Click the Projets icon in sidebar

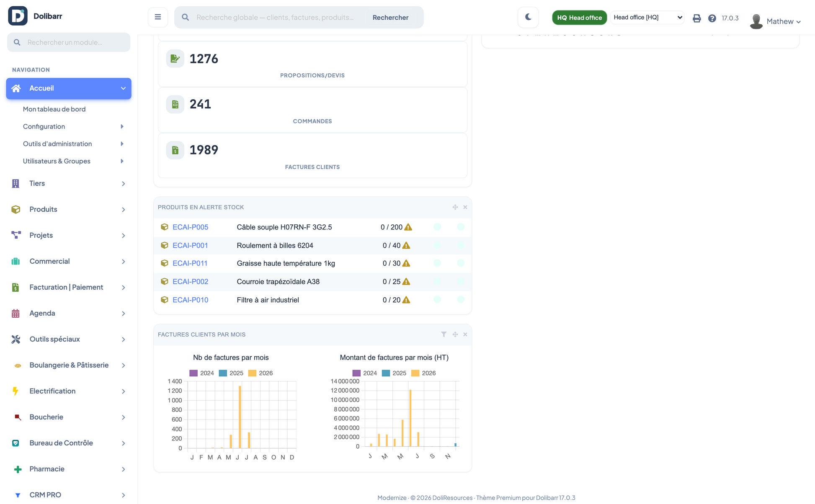tap(16, 235)
